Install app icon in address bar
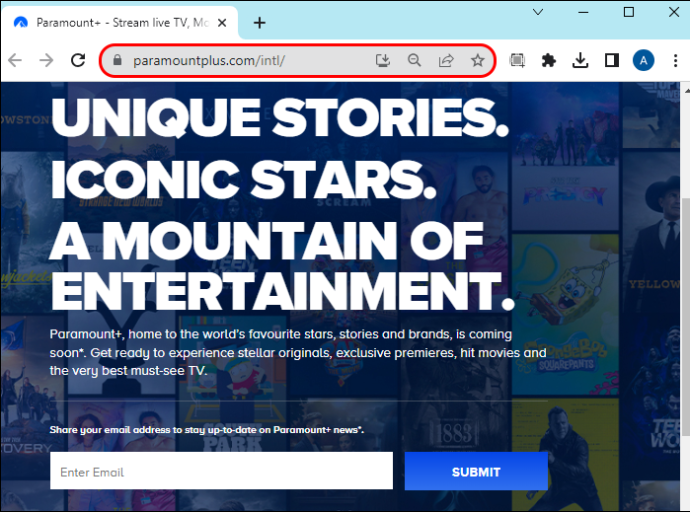 [383, 60]
